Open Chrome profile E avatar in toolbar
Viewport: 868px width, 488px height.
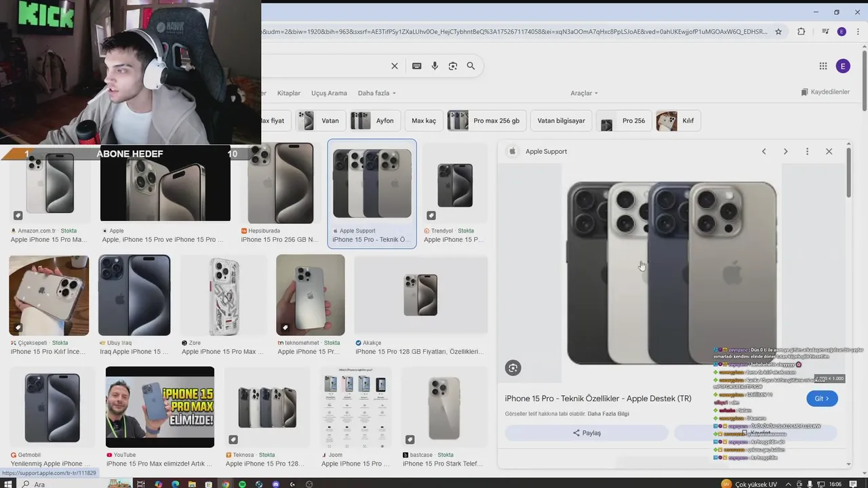(x=842, y=31)
